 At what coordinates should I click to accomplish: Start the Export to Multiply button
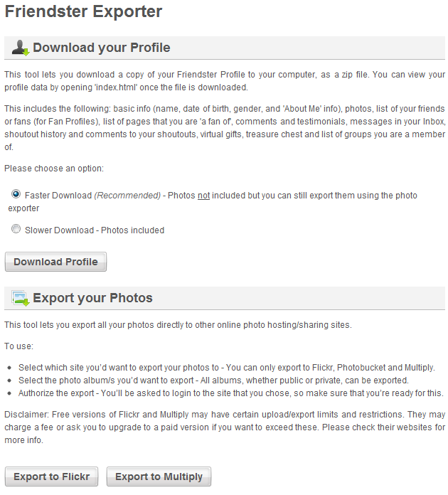click(x=159, y=477)
